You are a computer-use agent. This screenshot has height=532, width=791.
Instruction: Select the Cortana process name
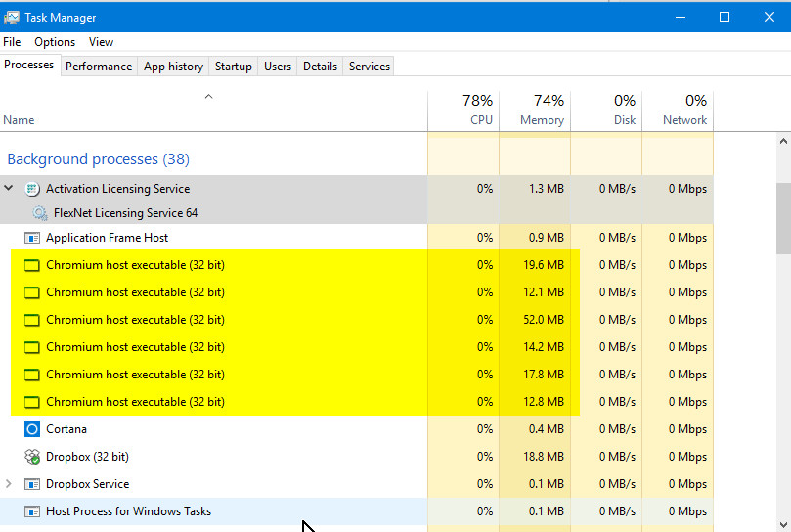coord(66,429)
